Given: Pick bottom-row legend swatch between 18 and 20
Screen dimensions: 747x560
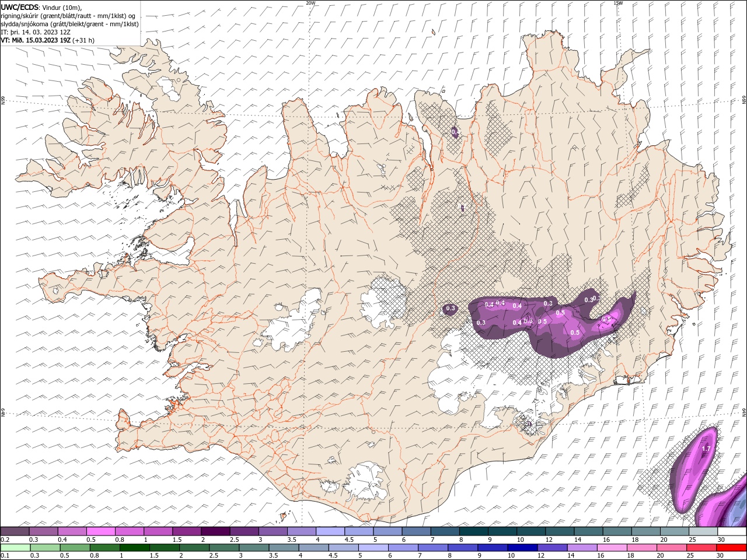Looking at the screenshot, I should [x=642, y=548].
